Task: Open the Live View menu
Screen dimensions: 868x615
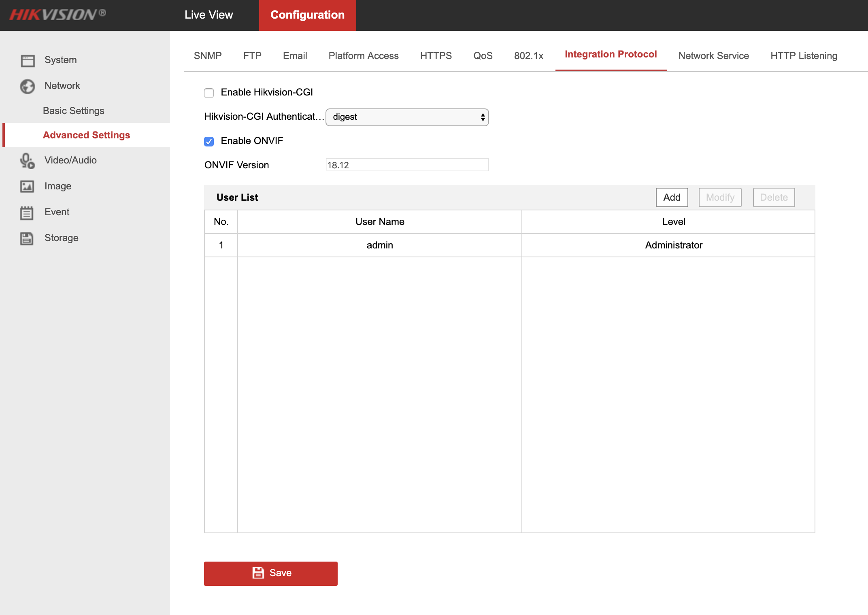Action: pos(209,15)
